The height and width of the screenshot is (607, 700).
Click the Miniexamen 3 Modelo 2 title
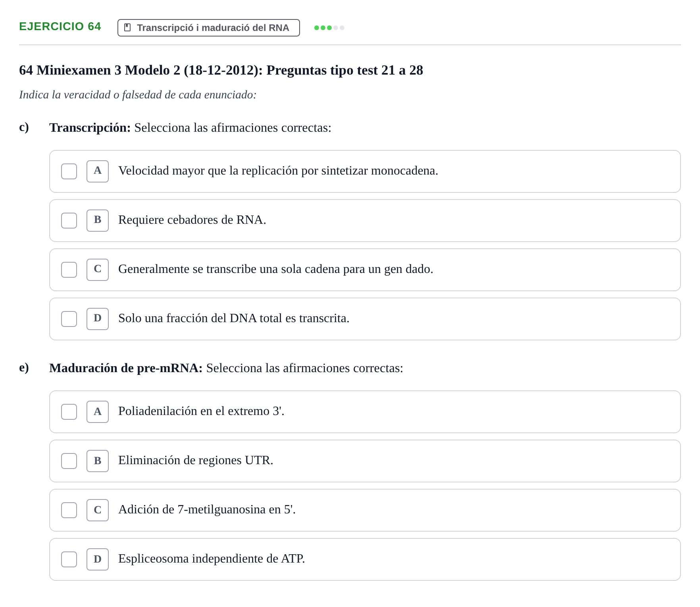click(x=221, y=70)
